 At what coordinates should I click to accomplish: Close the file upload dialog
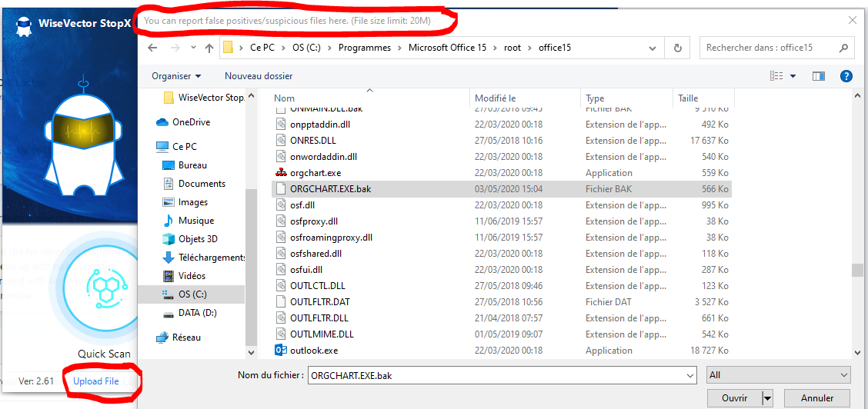853,21
